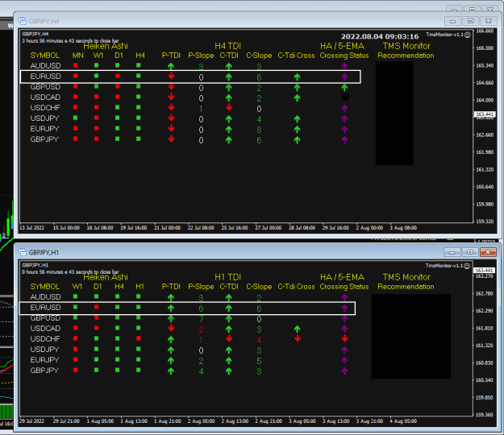
Task: Click USDCAD red W1 square in H4 window
Action: (x=97, y=97)
